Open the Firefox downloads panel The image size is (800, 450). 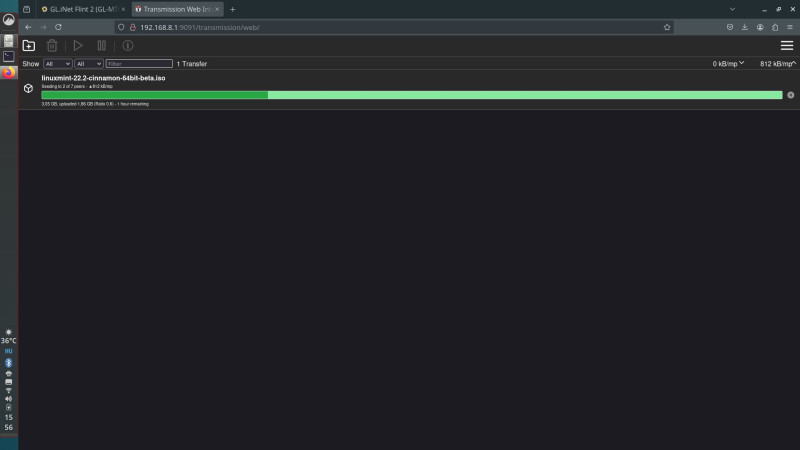pyautogui.click(x=745, y=28)
